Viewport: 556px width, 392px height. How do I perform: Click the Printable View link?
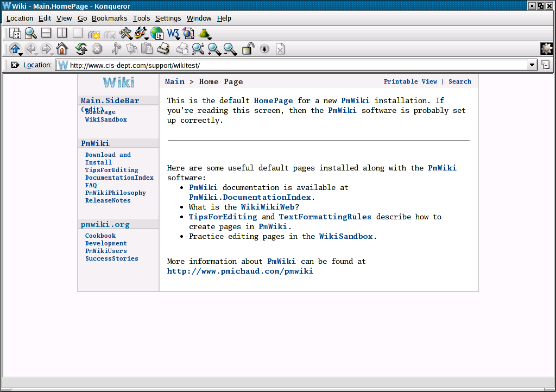[410, 81]
